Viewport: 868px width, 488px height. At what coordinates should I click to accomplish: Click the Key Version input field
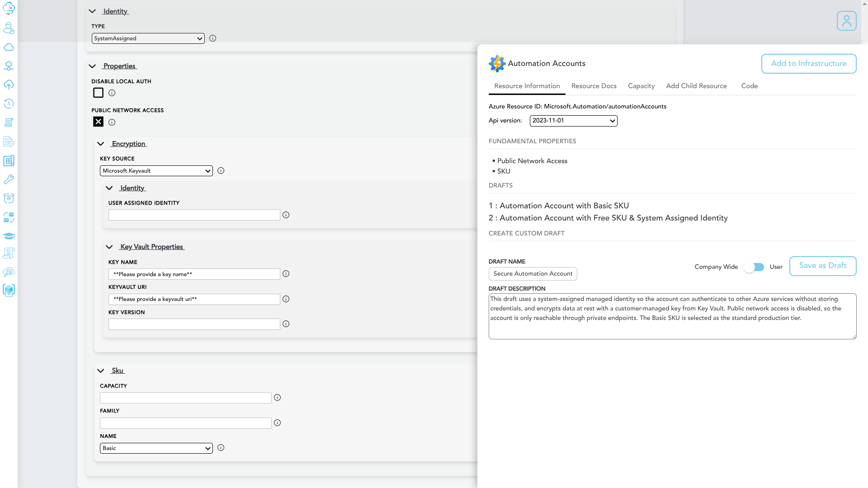(x=194, y=324)
